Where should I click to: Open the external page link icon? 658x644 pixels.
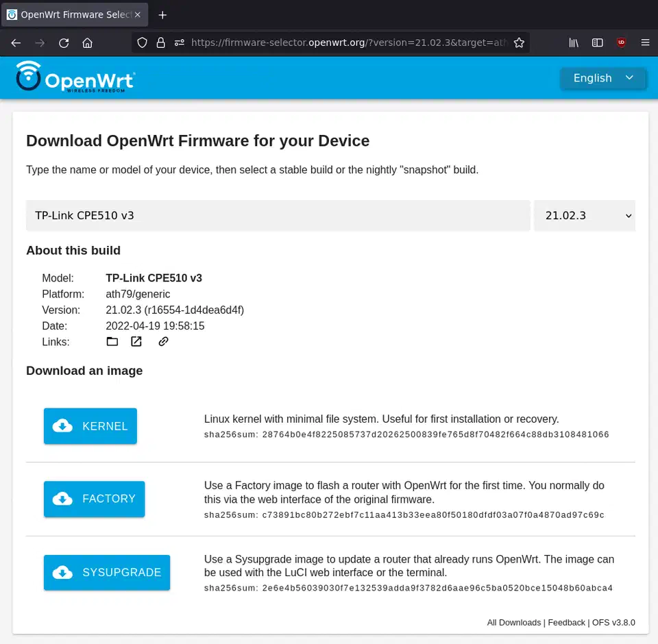136,341
